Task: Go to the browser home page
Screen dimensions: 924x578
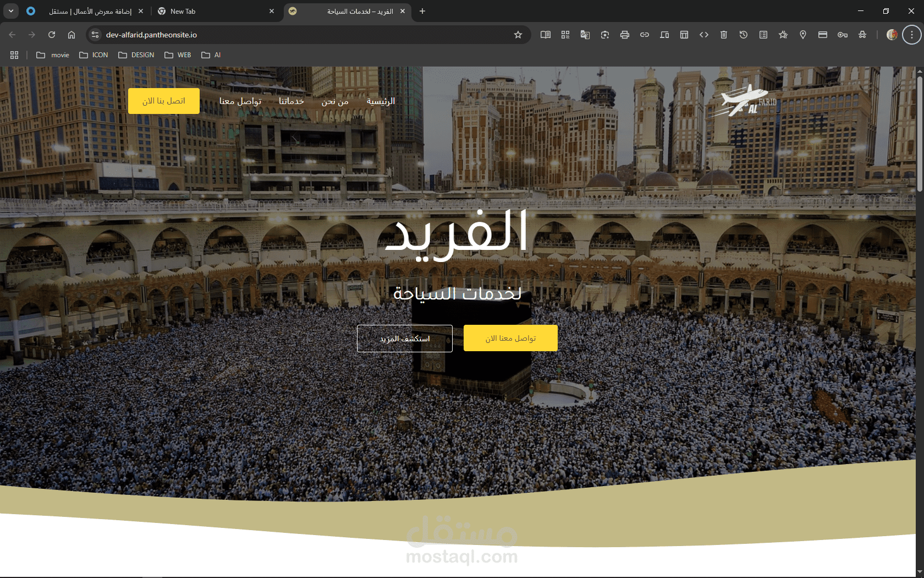Action: (x=71, y=35)
